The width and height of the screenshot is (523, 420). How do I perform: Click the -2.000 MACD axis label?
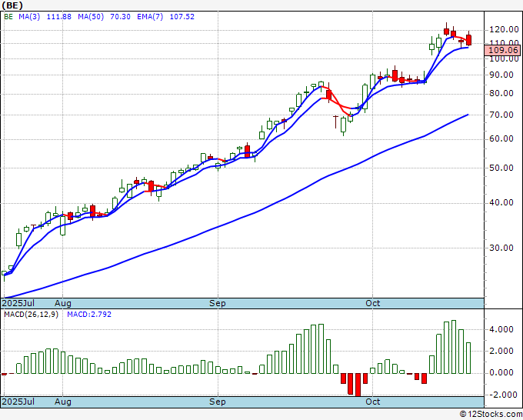point(502,395)
